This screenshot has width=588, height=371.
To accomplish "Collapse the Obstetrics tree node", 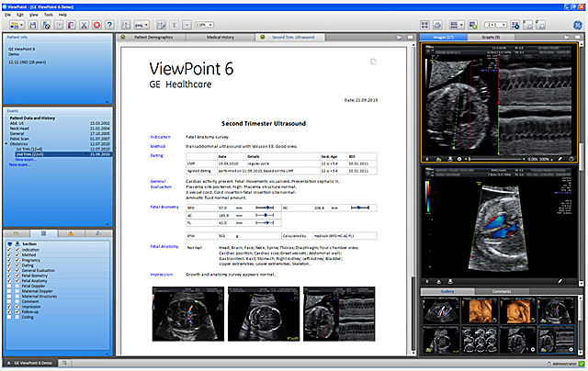I will pos(6,144).
